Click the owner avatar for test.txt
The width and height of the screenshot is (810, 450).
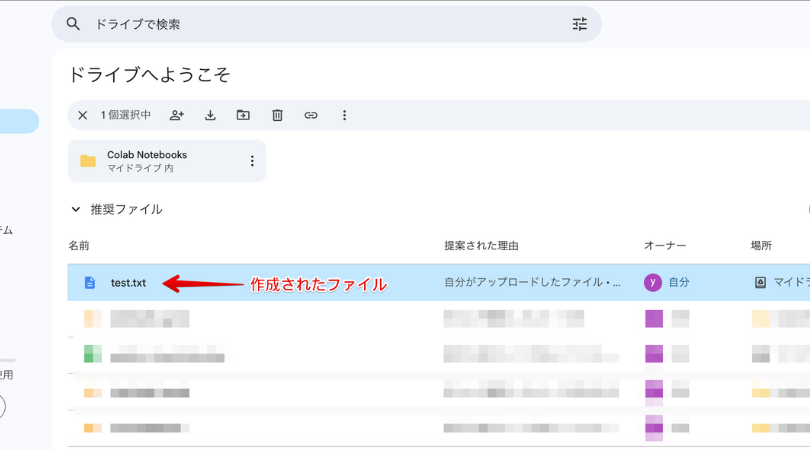click(x=653, y=283)
